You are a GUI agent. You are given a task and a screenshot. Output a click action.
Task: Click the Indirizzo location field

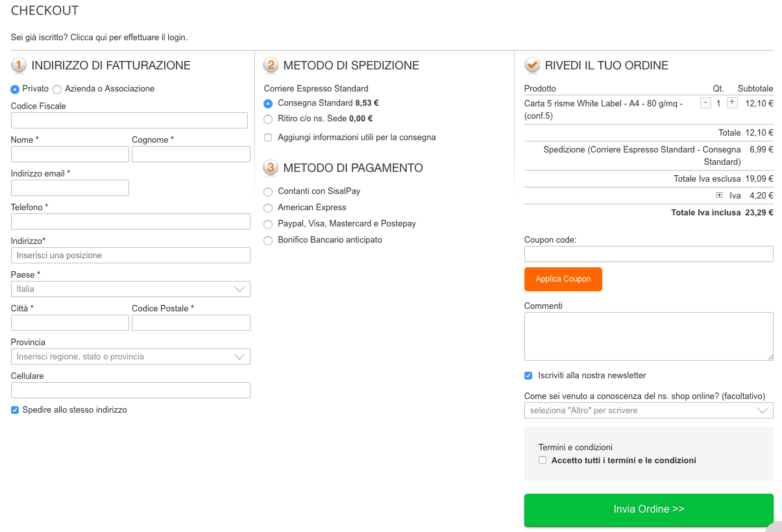point(130,256)
